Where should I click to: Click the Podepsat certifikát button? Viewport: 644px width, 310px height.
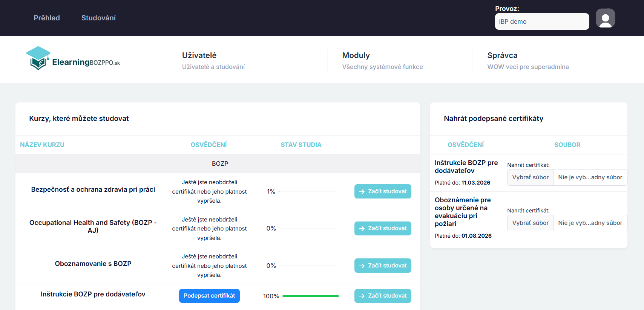click(x=209, y=296)
